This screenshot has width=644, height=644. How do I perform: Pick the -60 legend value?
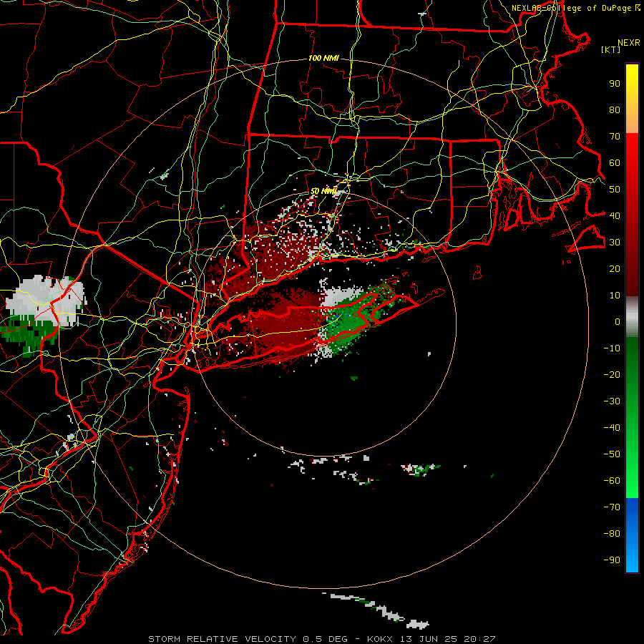click(612, 481)
